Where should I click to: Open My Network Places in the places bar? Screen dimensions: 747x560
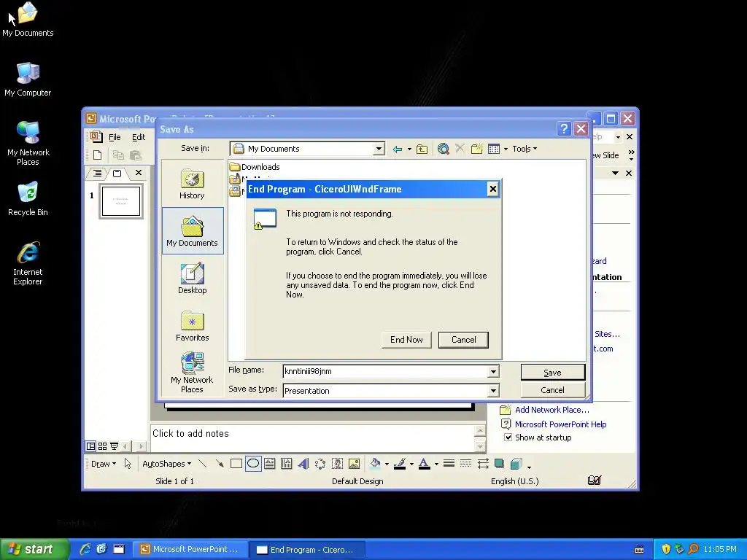(192, 373)
